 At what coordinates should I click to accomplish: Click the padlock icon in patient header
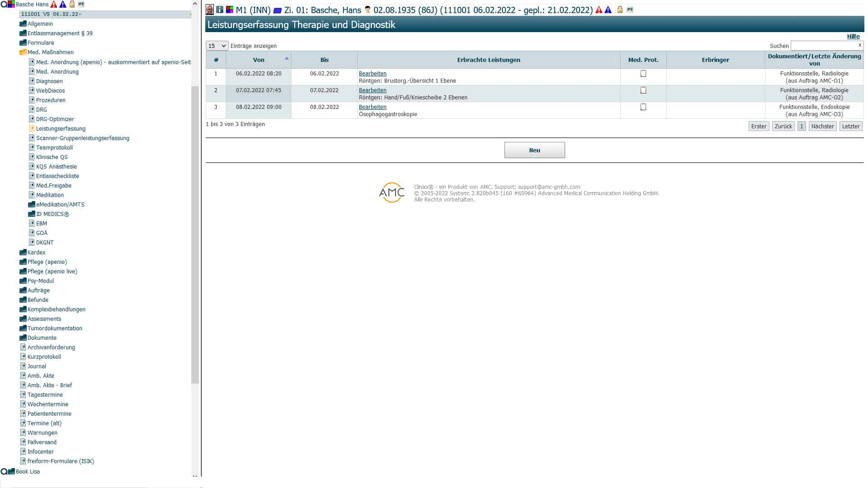click(620, 9)
